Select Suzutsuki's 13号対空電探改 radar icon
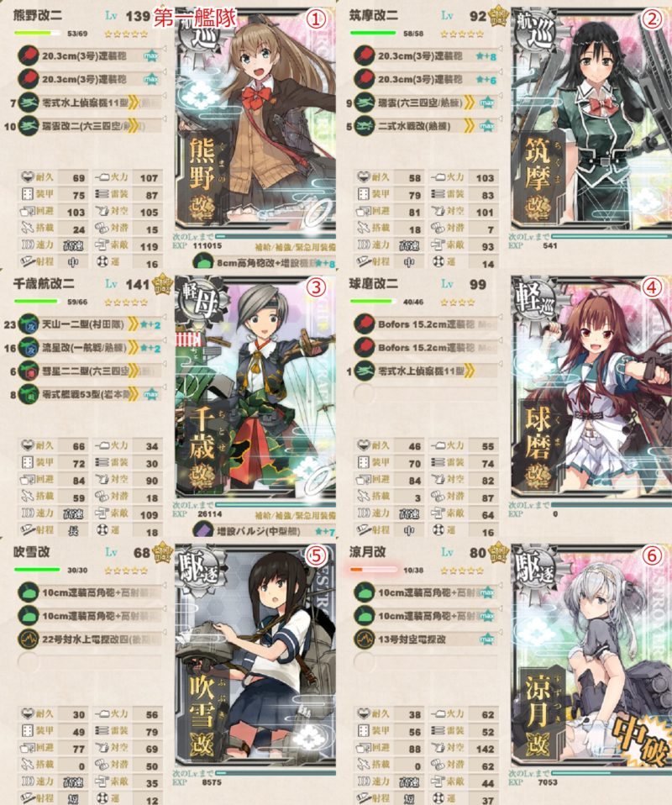The image size is (672, 805). 365,639
